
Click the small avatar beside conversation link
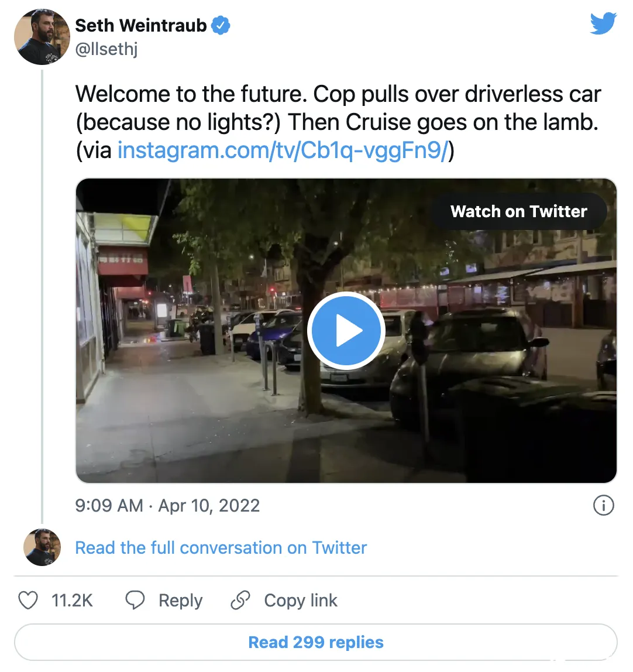(42, 547)
